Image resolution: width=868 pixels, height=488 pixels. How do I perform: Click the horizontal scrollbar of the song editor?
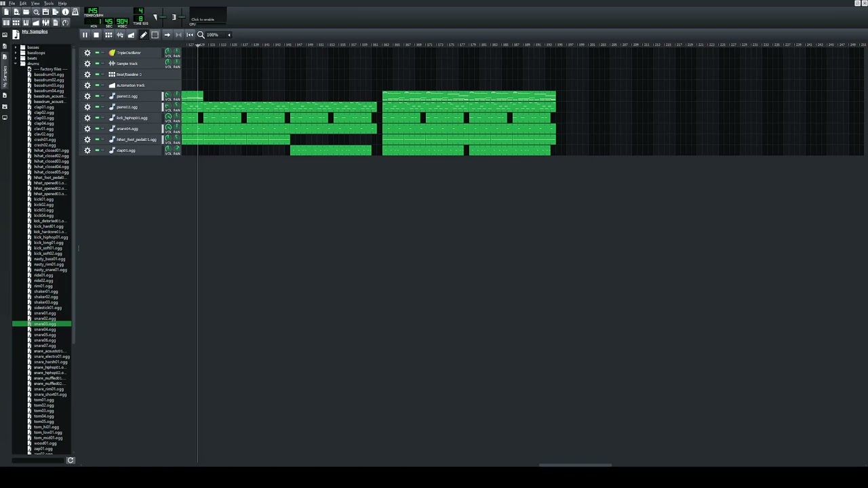575,465
